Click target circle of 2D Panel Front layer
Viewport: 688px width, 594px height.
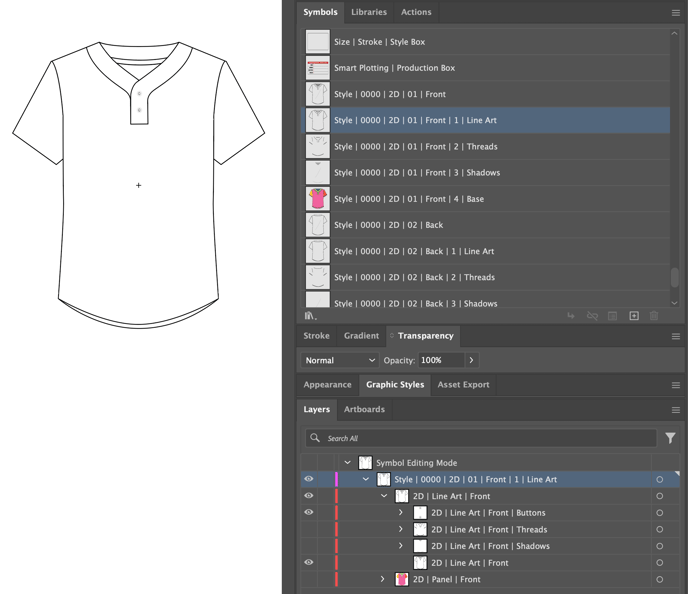pyautogui.click(x=660, y=580)
